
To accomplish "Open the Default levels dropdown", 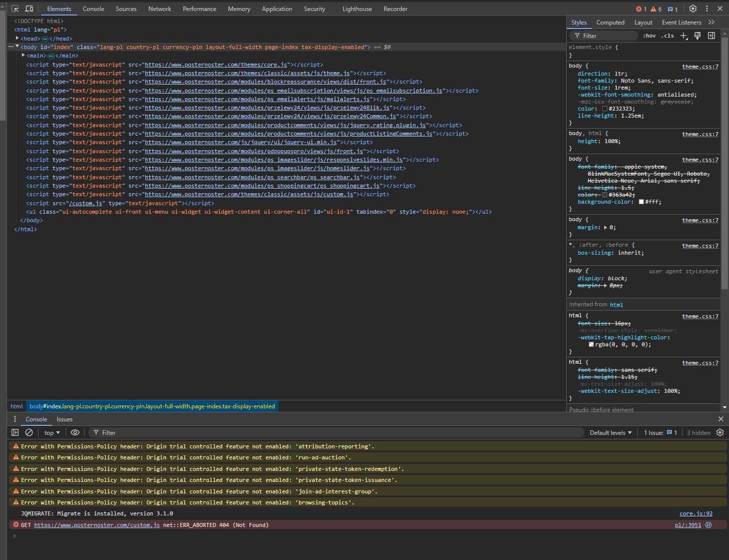I will (610, 432).
